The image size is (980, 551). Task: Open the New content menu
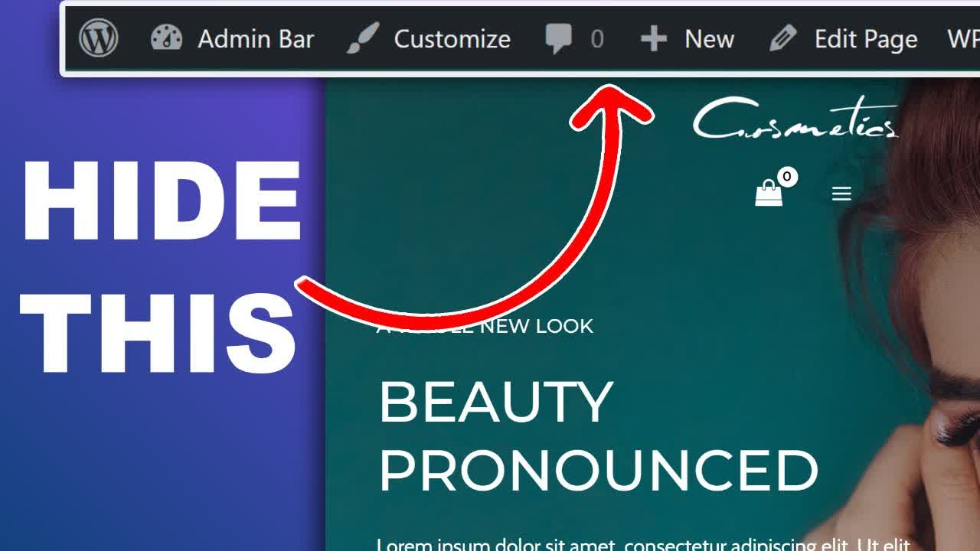[709, 39]
